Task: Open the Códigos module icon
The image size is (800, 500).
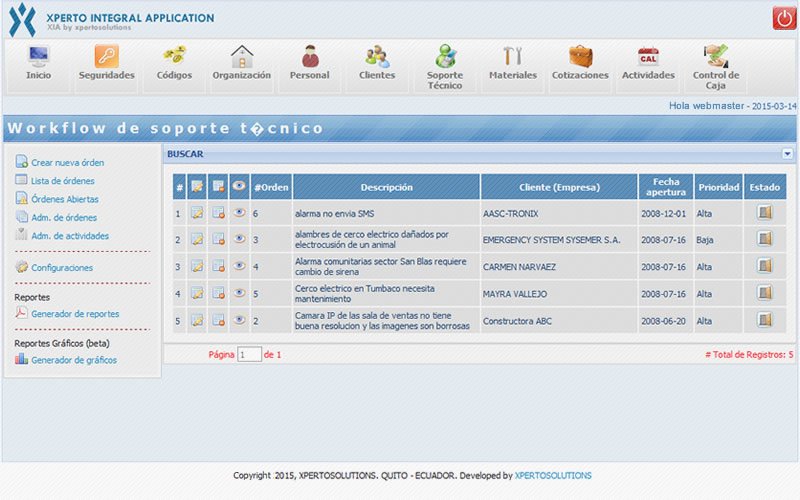Action: pyautogui.click(x=174, y=57)
